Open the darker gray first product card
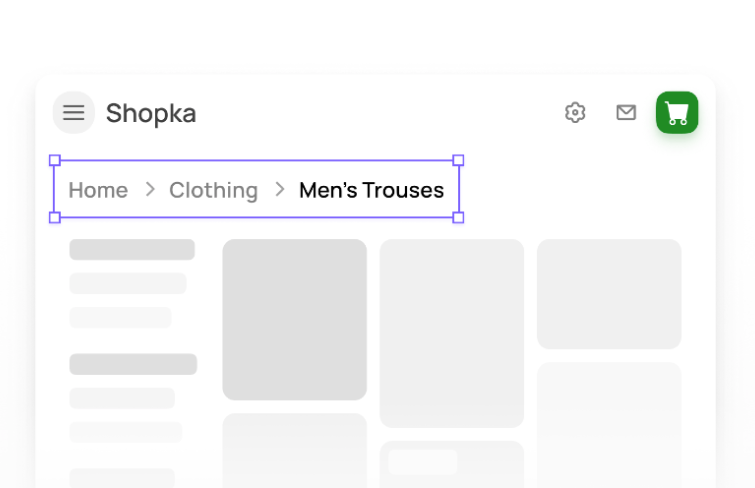Viewport: 755px width, 488px height. point(294,319)
